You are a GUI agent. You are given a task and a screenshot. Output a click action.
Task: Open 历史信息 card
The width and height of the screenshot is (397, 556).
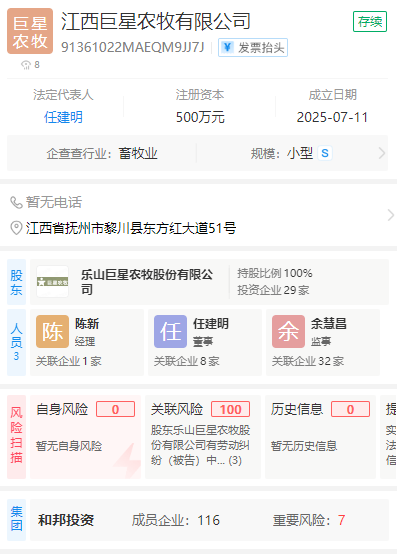pyautogui.click(x=320, y=437)
